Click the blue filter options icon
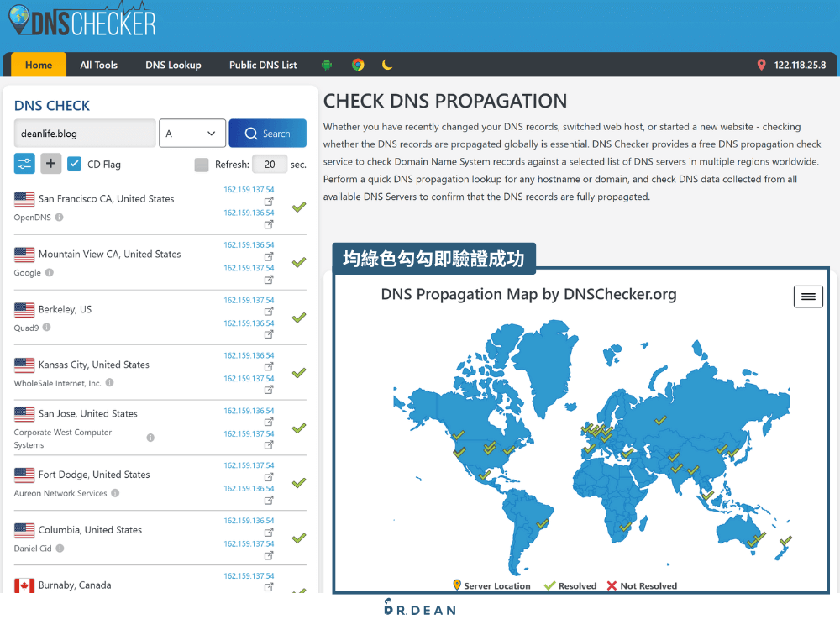The image size is (840, 630). [x=23, y=163]
